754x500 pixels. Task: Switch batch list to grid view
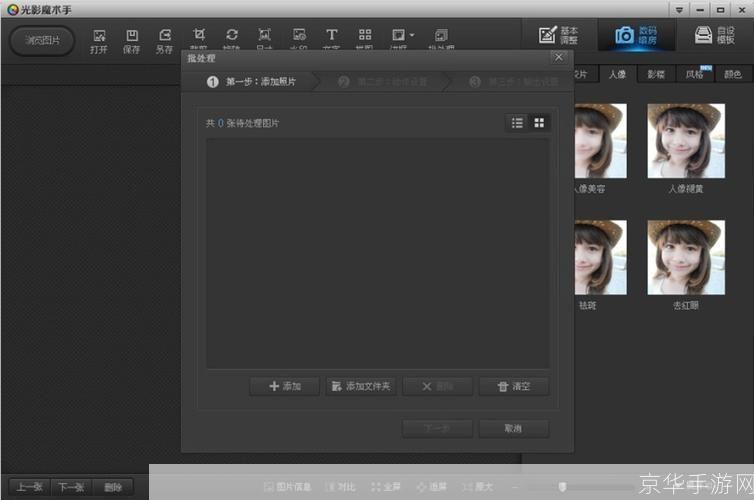coord(539,123)
